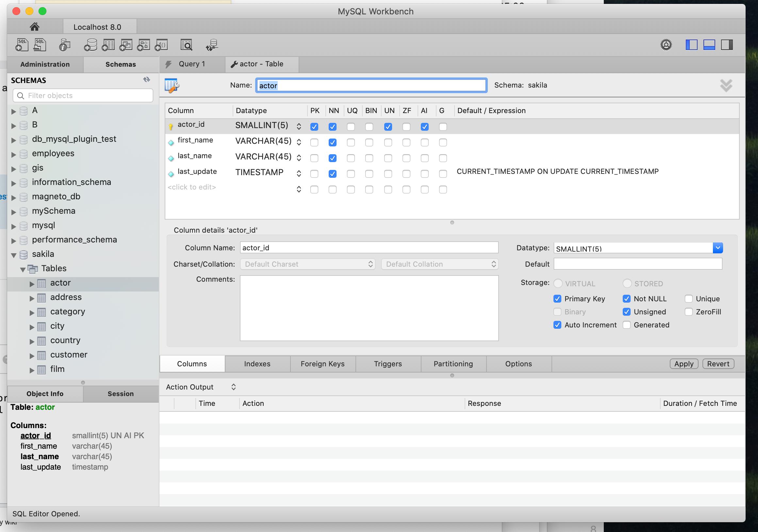Enable the Unique checkbox in column details
The height and width of the screenshot is (532, 758).
pyautogui.click(x=689, y=299)
